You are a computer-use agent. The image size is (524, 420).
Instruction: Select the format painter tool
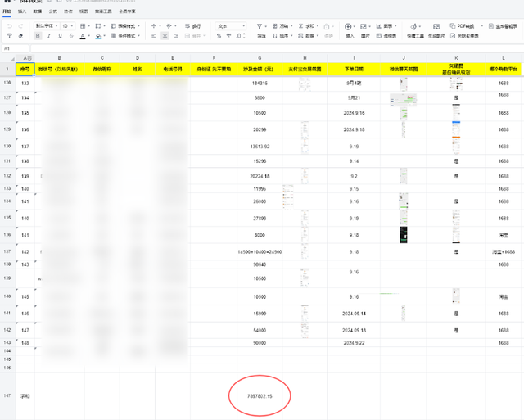[x=9, y=36]
